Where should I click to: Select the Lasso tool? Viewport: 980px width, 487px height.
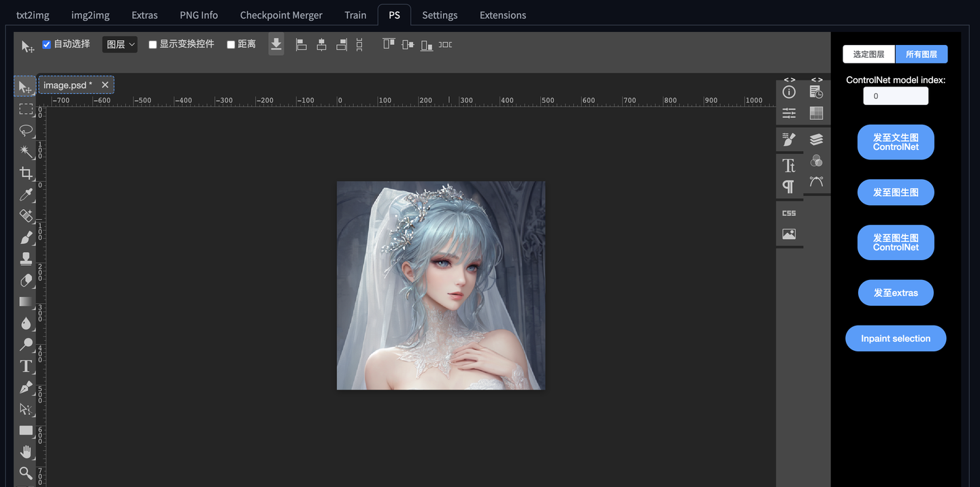point(26,130)
